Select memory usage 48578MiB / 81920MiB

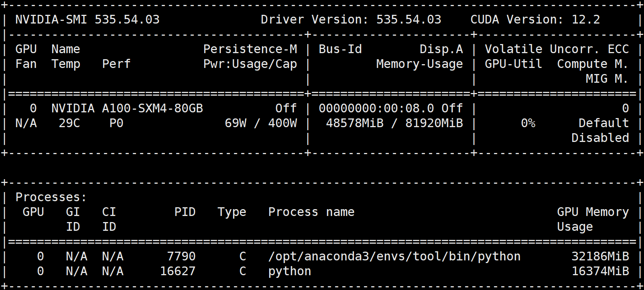tap(395, 123)
